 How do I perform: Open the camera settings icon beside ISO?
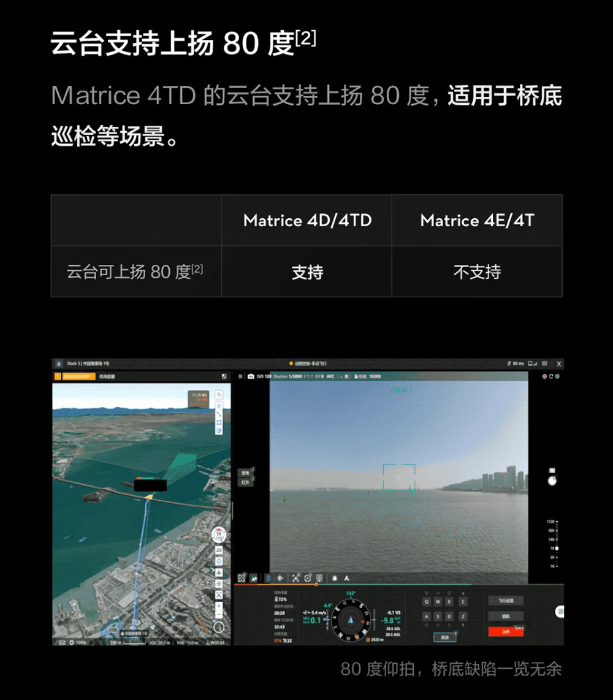point(251,376)
